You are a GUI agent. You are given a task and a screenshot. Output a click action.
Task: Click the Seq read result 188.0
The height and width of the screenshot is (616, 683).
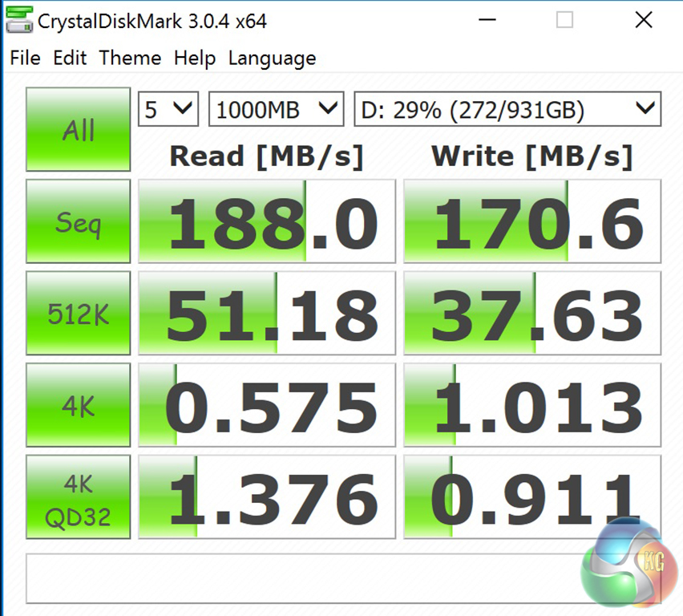pyautogui.click(x=267, y=221)
